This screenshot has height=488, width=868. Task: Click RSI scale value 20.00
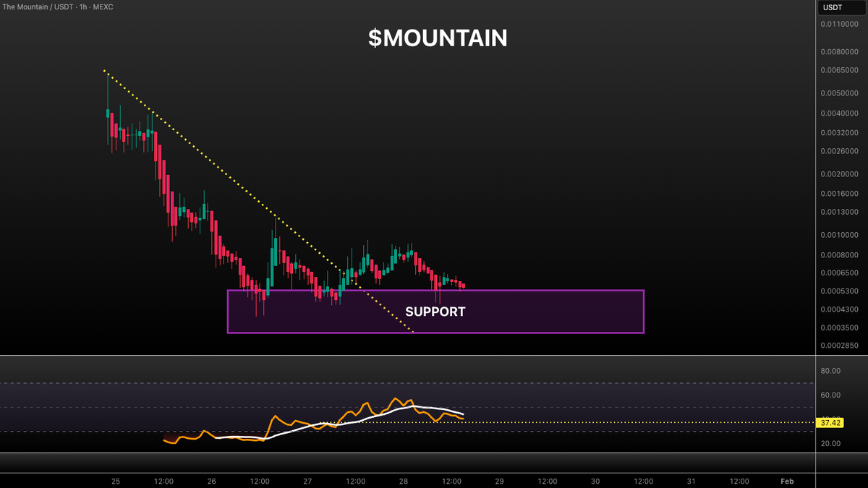pos(830,443)
